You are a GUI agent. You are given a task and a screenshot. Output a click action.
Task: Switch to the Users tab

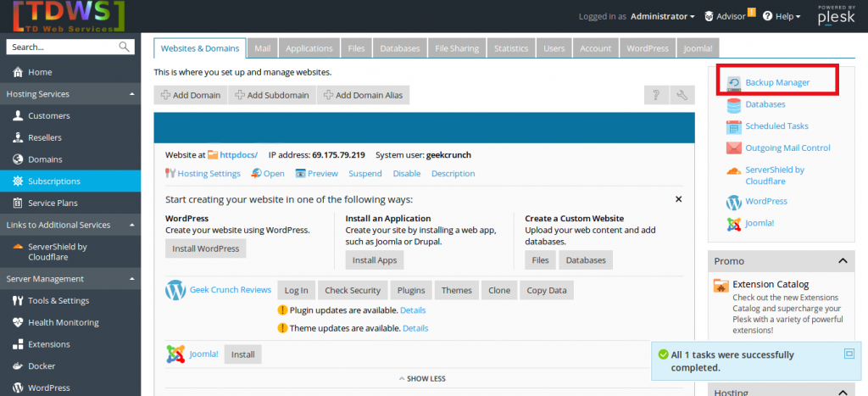[x=554, y=48]
